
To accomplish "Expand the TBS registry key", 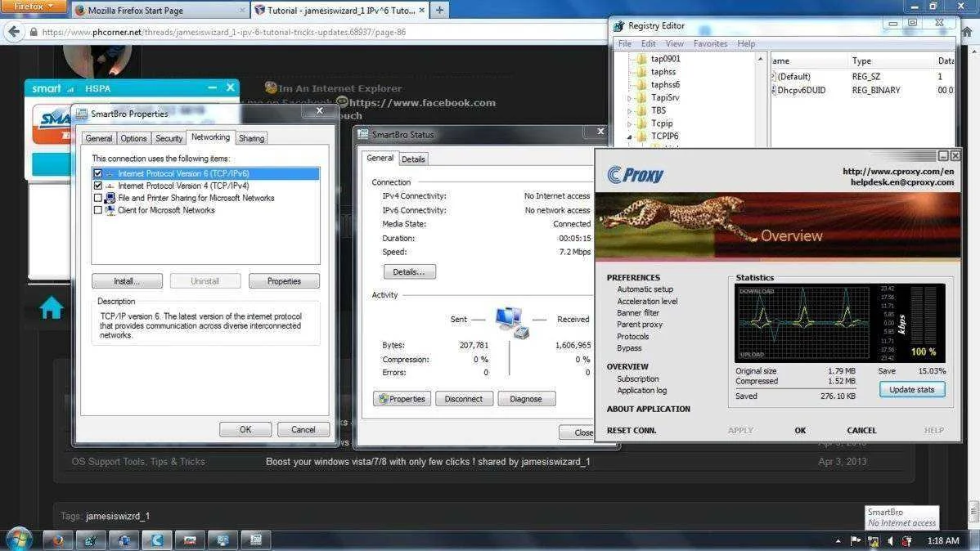I will [x=629, y=110].
